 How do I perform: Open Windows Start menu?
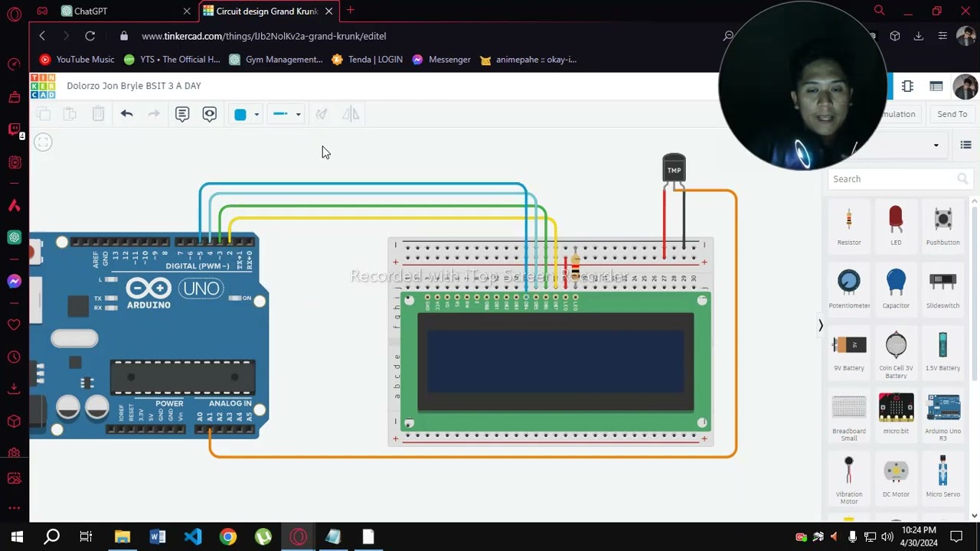click(x=17, y=536)
